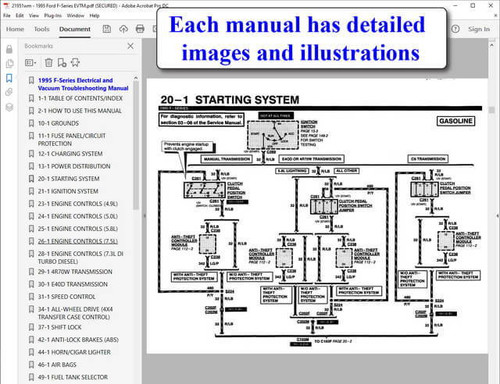Click the new bookmark icon
Screen dimensions: 500x384
[x=62, y=62]
